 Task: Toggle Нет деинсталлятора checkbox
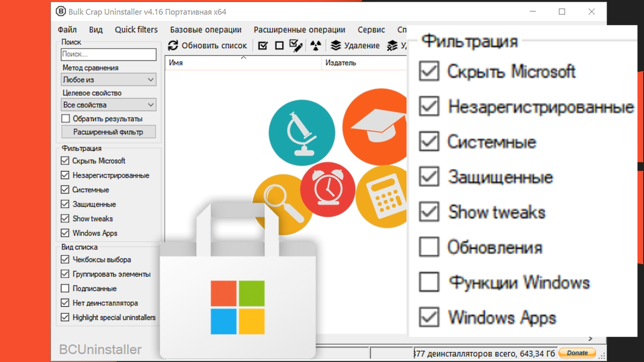pyautogui.click(x=65, y=303)
